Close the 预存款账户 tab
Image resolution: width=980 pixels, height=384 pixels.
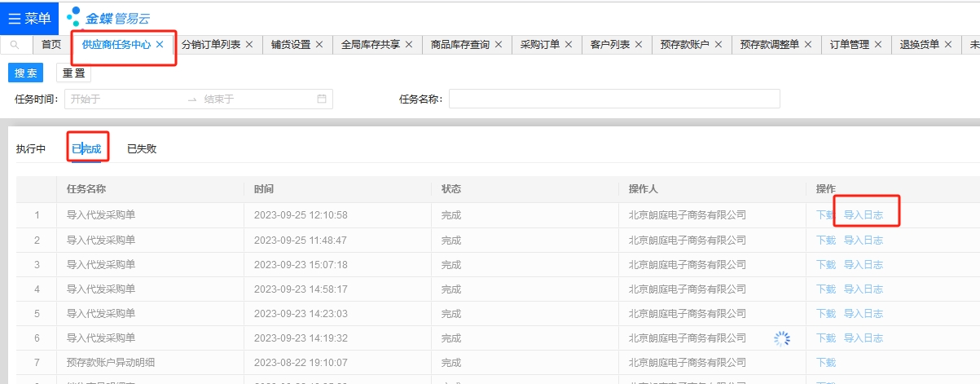[x=717, y=45]
